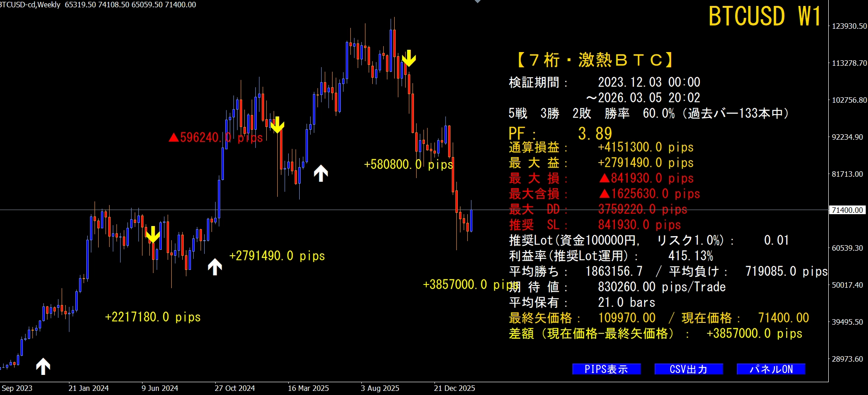Viewport: 868px width, 395px height.
Task: Click the 期待値 value 830260.00 pips/Trade
Action: (662, 287)
